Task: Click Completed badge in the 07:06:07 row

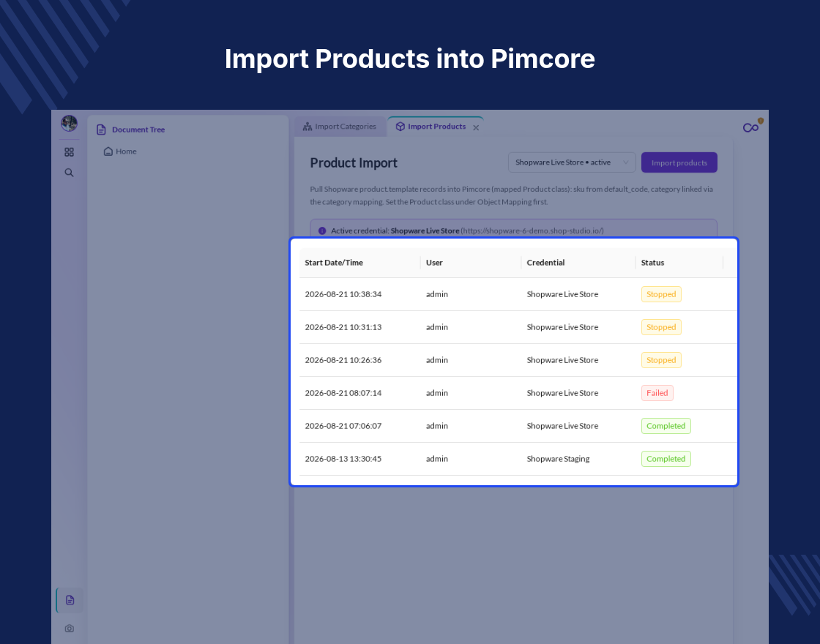Action: click(666, 426)
